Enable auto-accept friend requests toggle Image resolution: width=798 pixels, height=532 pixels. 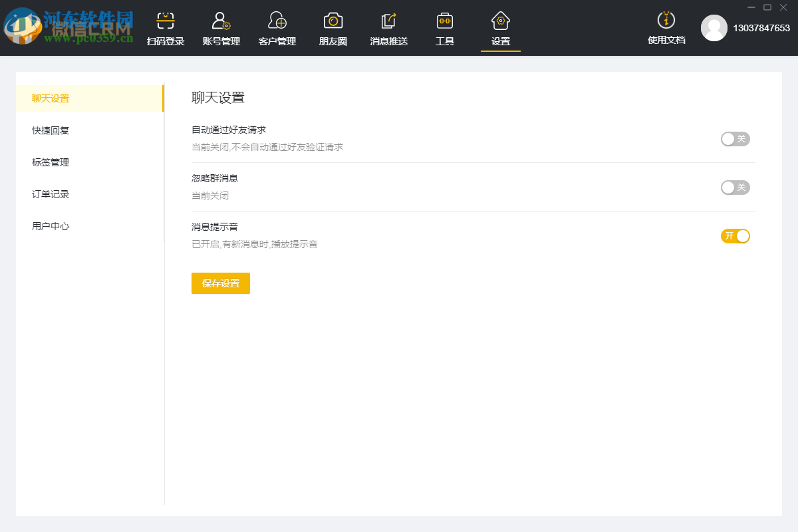[735, 139]
